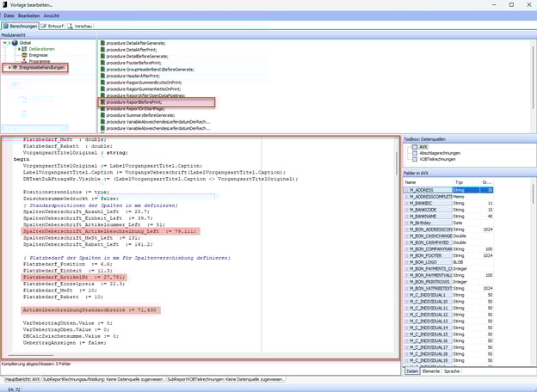Screen dimensions: 537x392
Task: Click the M_ADDRESS field icon
Action: pyautogui.click(x=409, y=189)
